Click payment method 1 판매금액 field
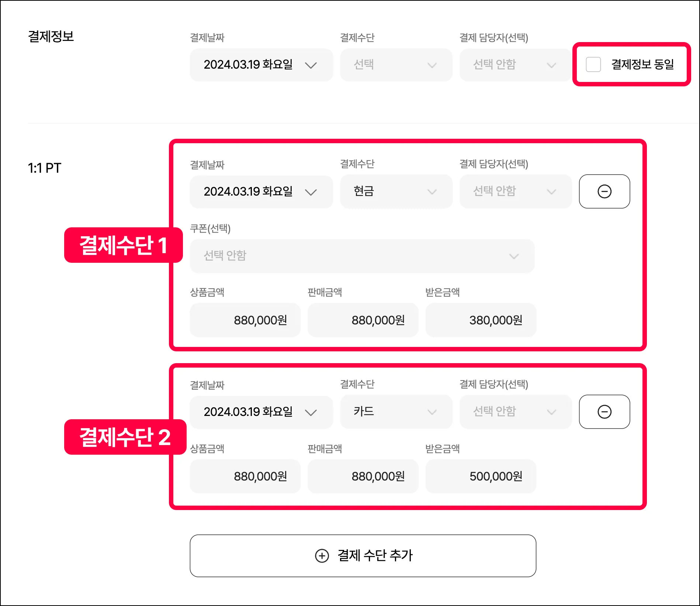 point(363,320)
